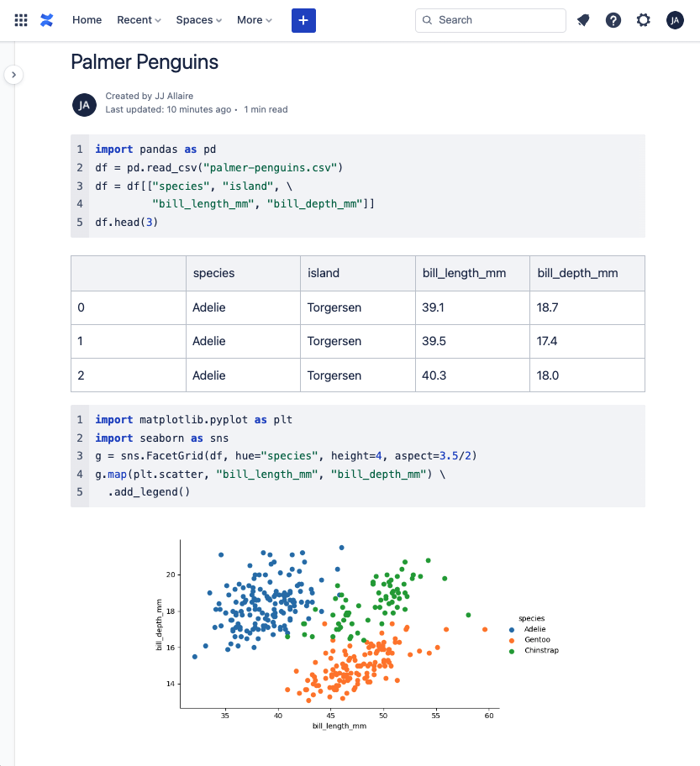This screenshot has width=700, height=766.
Task: Open the JA profile avatar menu
Action: 675,20
